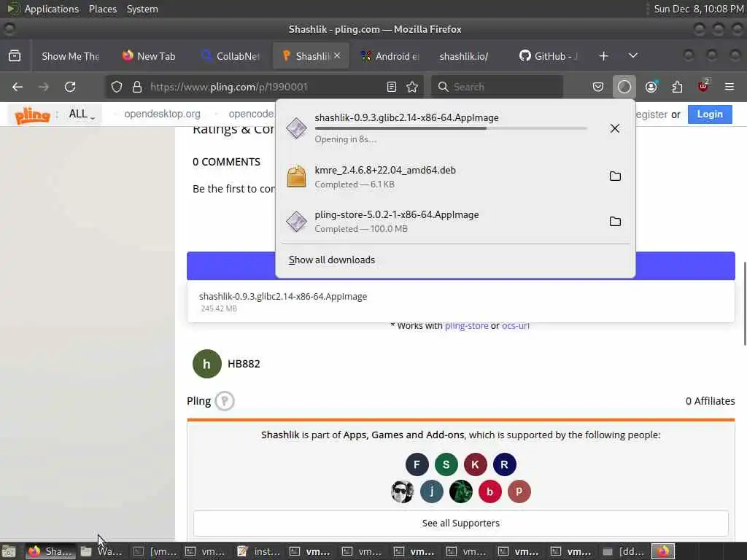
Task: Open supporter avatar K
Action: click(475, 464)
